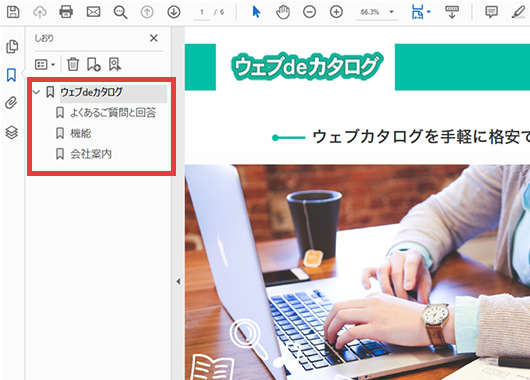The image size is (530, 380).
Task: Jump to the 会社案内 bookmark
Action: coord(91,154)
